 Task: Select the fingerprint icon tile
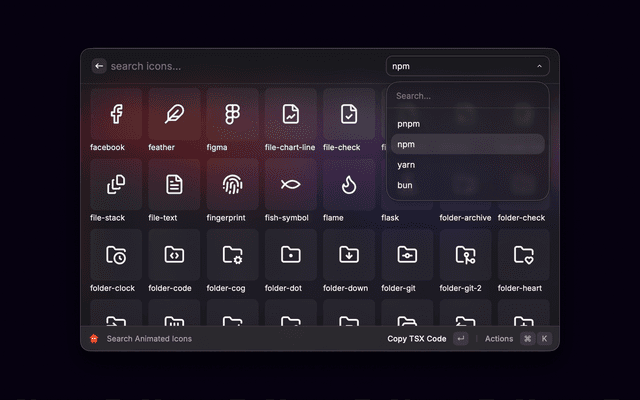232,184
